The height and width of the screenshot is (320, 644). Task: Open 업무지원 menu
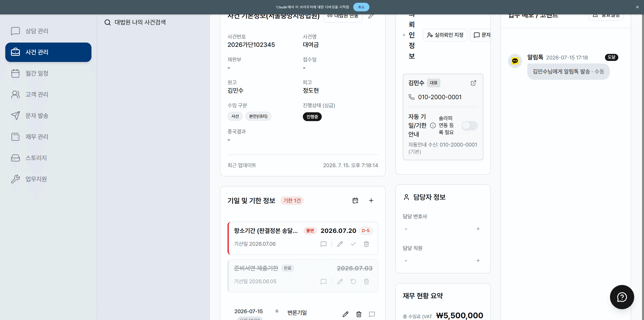[48, 179]
